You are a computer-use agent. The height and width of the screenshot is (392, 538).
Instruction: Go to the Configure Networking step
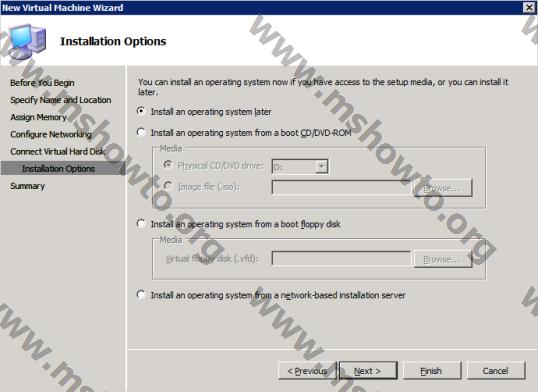[51, 134]
